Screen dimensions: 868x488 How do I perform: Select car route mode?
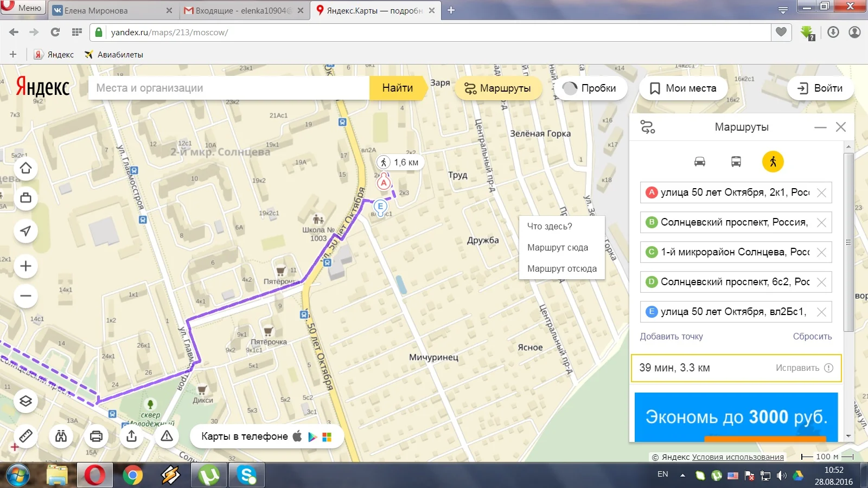pos(700,162)
